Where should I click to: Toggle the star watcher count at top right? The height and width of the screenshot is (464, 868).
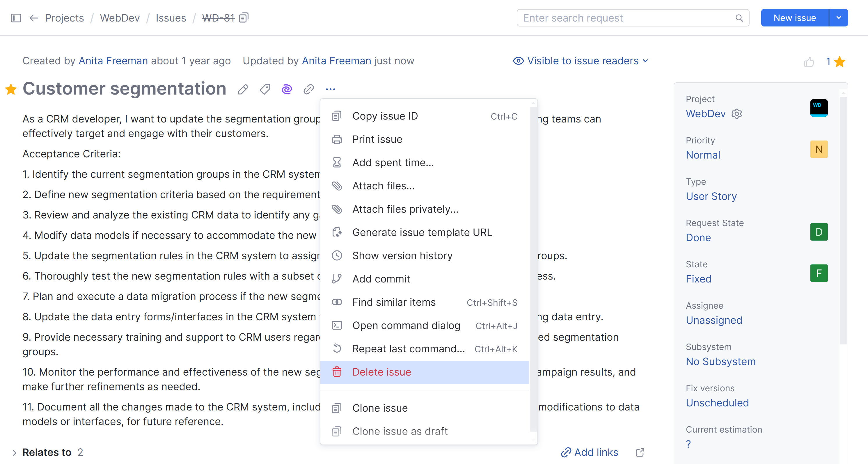(839, 62)
